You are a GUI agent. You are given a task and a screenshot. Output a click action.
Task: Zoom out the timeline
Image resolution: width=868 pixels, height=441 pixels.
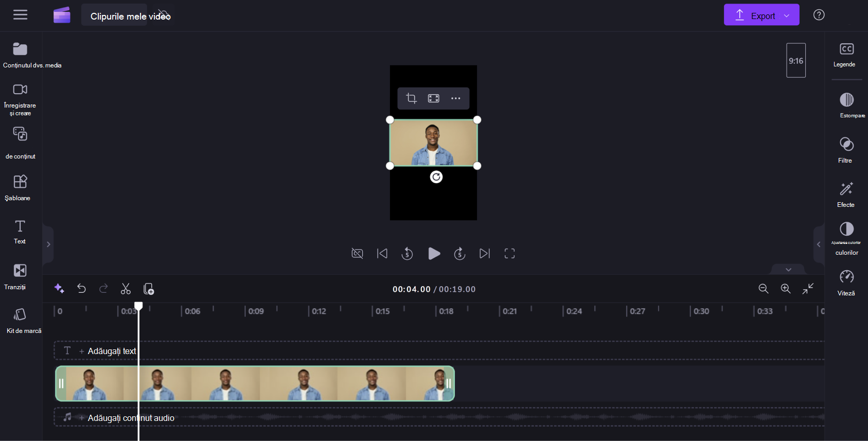coord(764,289)
